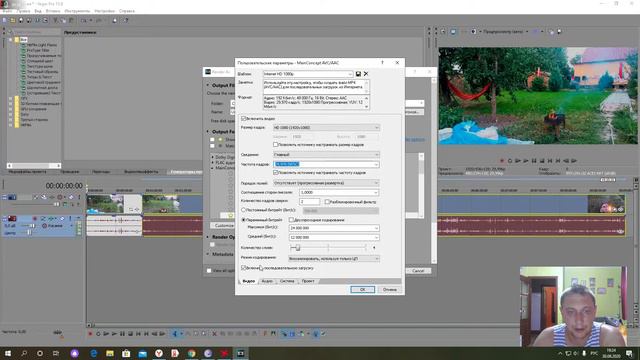640x360 pixels.
Task: Click the Количество кадров ссылки input field
Action: click(x=309, y=202)
